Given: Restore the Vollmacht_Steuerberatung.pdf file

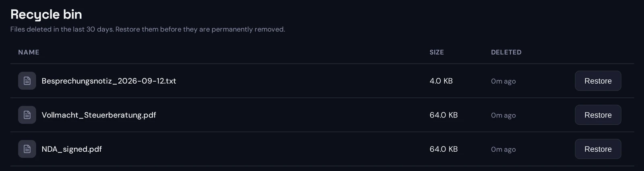Looking at the screenshot, I should click(x=598, y=115).
